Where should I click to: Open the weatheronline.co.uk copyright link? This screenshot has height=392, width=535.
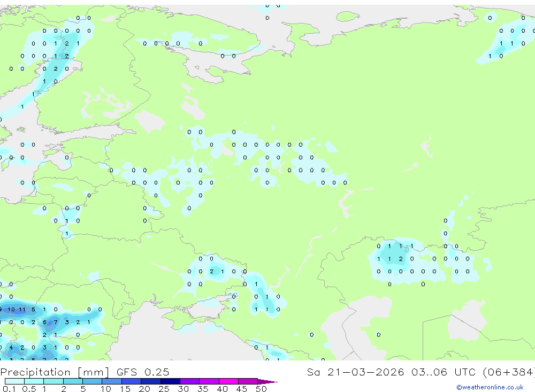pos(490,387)
